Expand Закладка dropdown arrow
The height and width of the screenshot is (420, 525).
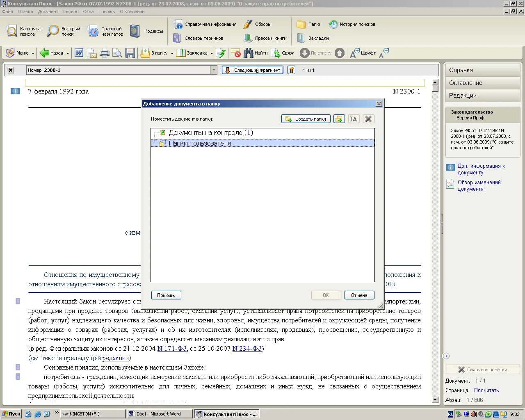212,53
